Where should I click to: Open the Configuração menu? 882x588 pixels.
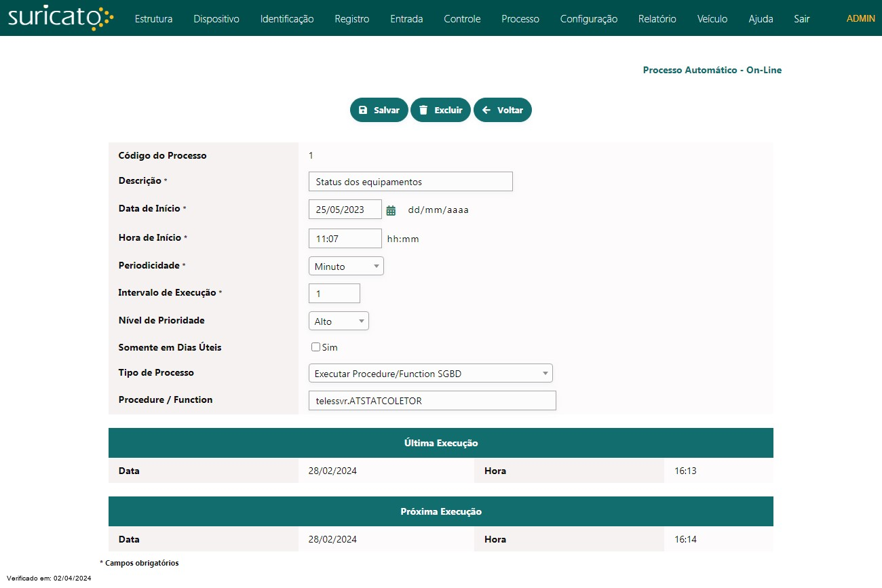[588, 19]
